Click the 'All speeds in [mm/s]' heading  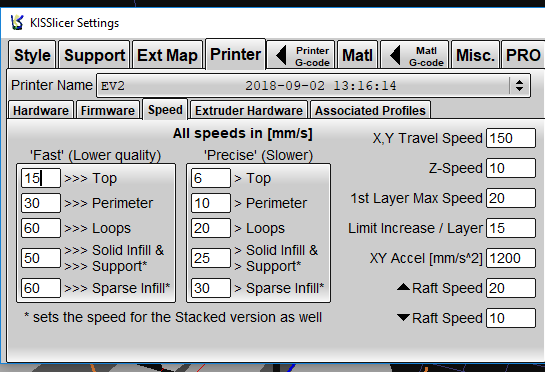pos(243,134)
